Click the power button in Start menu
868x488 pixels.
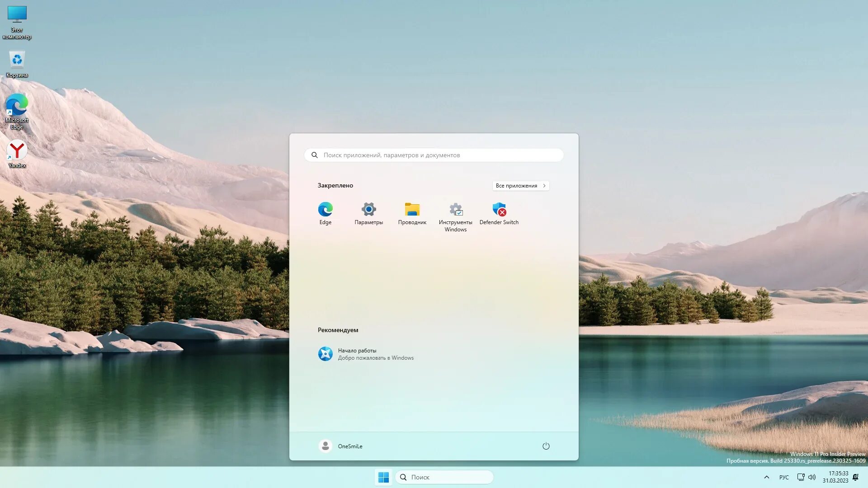(546, 446)
